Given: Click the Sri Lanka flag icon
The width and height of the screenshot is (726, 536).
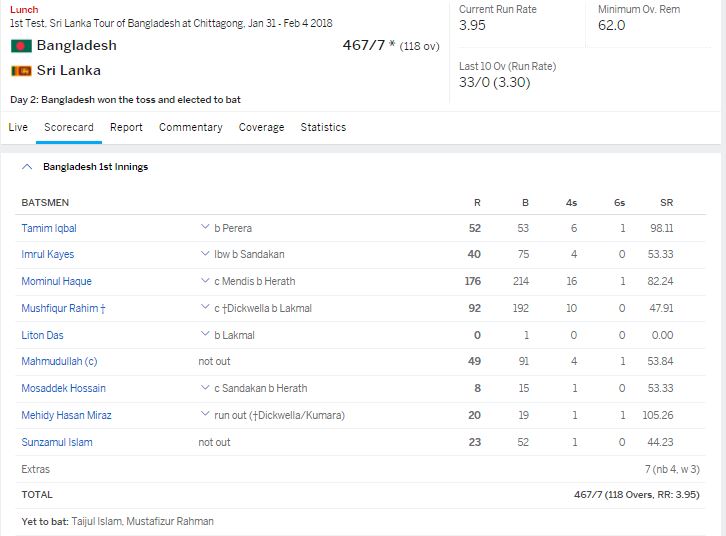Looking at the screenshot, I should tap(20, 71).
